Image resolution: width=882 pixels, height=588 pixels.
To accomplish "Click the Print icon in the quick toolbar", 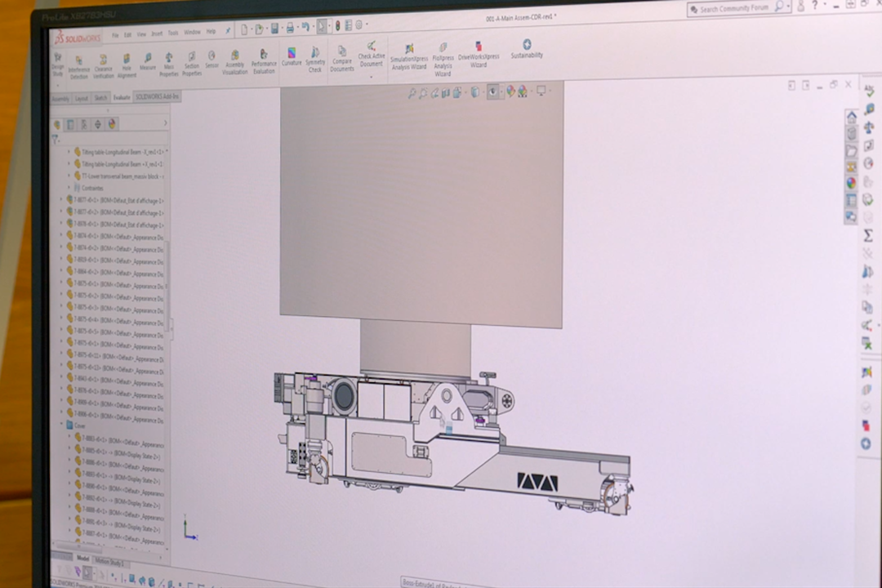I will [x=290, y=27].
